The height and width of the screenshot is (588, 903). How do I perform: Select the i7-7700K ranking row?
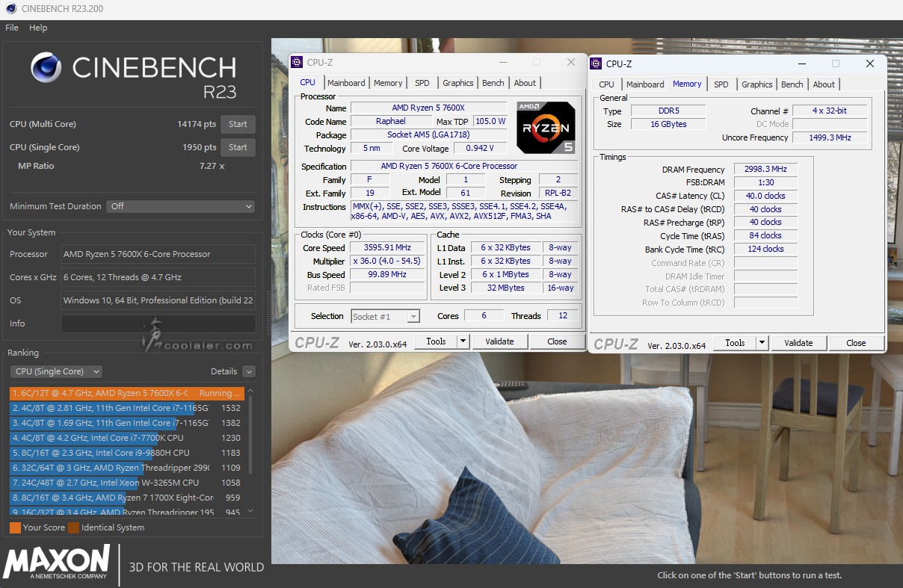127,438
